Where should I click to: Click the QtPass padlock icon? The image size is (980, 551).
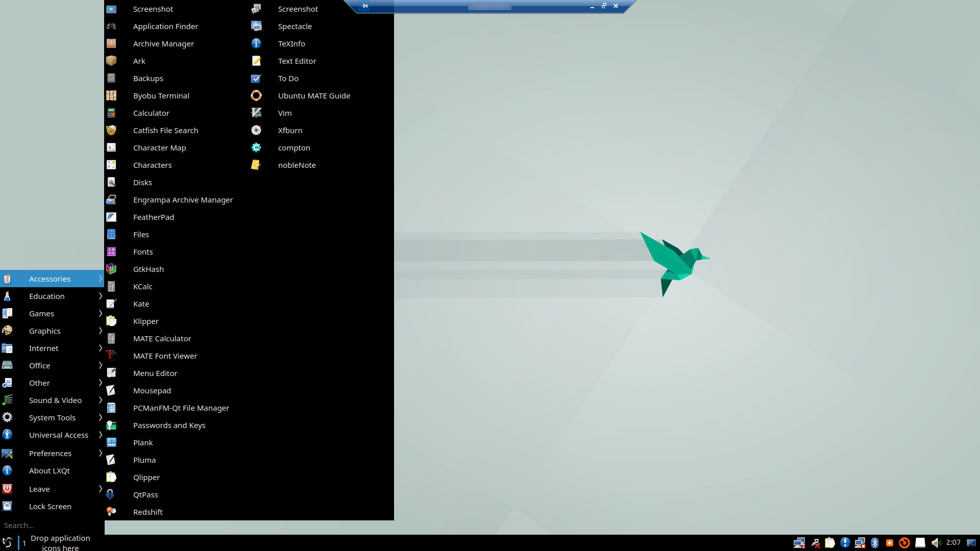(x=111, y=495)
